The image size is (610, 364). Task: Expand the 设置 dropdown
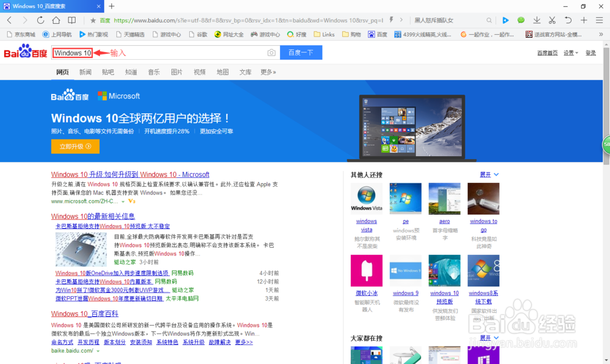tap(571, 53)
